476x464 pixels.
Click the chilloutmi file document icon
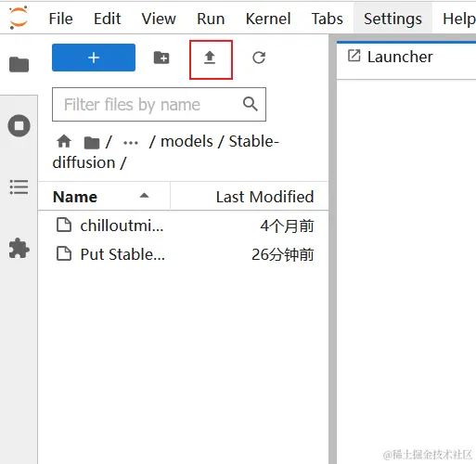(x=64, y=225)
